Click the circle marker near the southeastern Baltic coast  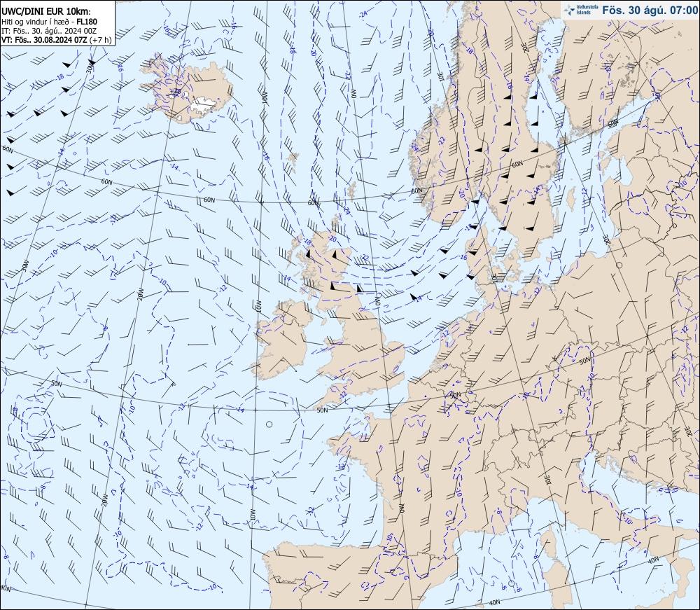click(619, 265)
